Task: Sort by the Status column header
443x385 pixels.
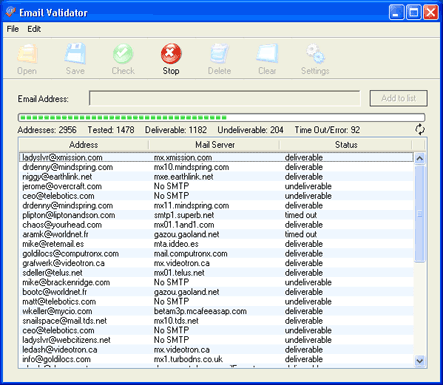Action: [346, 145]
